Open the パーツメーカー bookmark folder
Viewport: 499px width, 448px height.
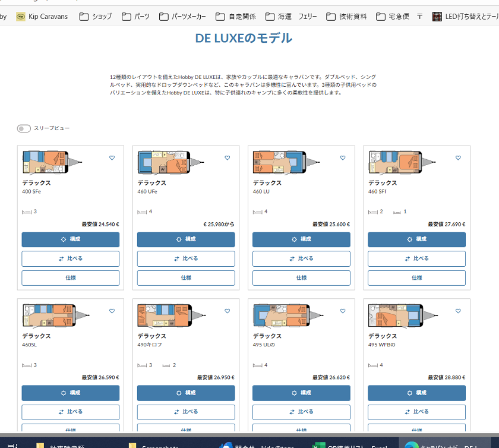(182, 17)
